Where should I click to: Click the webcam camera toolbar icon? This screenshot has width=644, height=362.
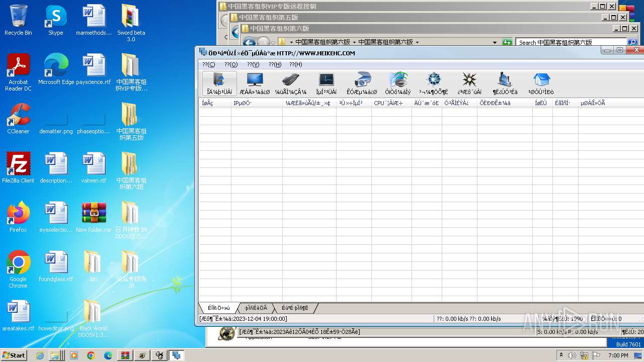[362, 83]
